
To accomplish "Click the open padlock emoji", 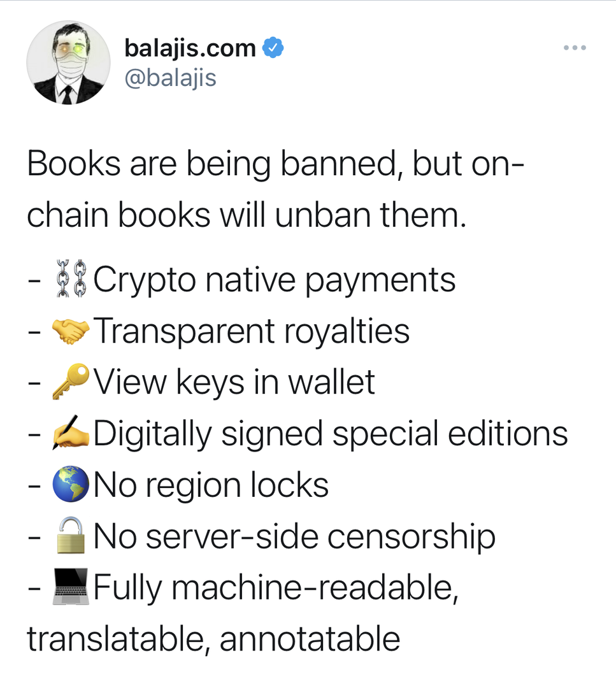I will [71, 536].
